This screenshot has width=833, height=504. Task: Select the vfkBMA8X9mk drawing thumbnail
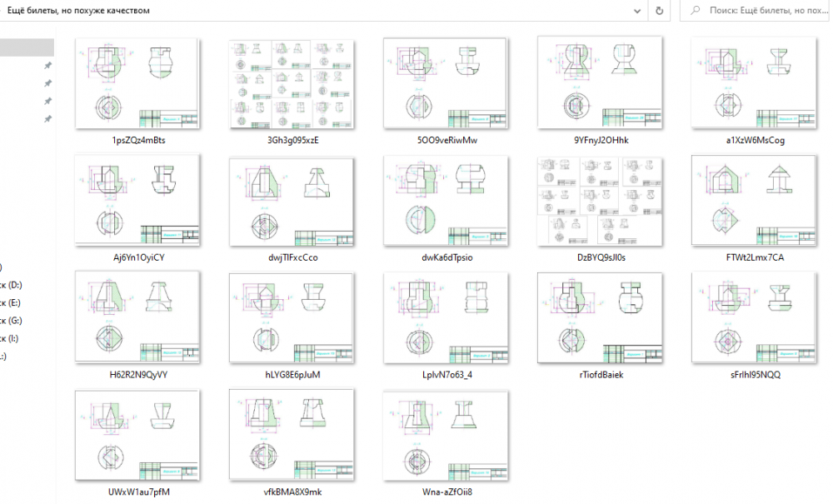point(292,435)
